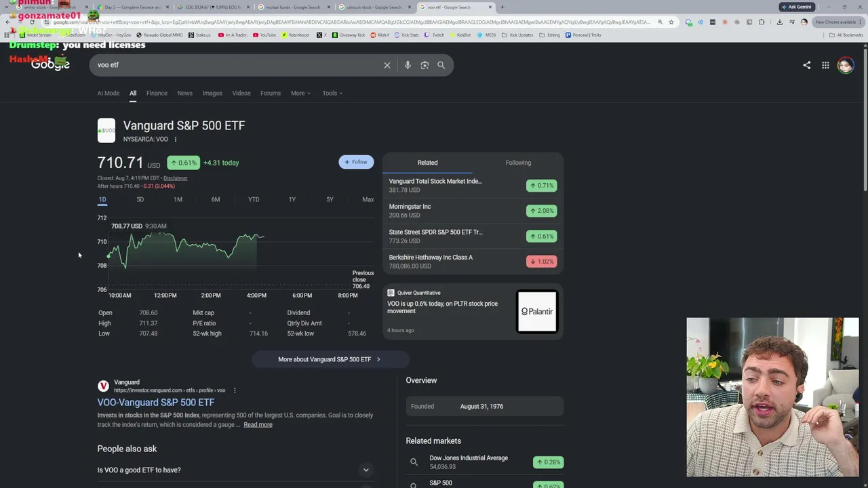
Task: Open State Street SPDR S&P 500 ETF item
Action: [x=473, y=236]
